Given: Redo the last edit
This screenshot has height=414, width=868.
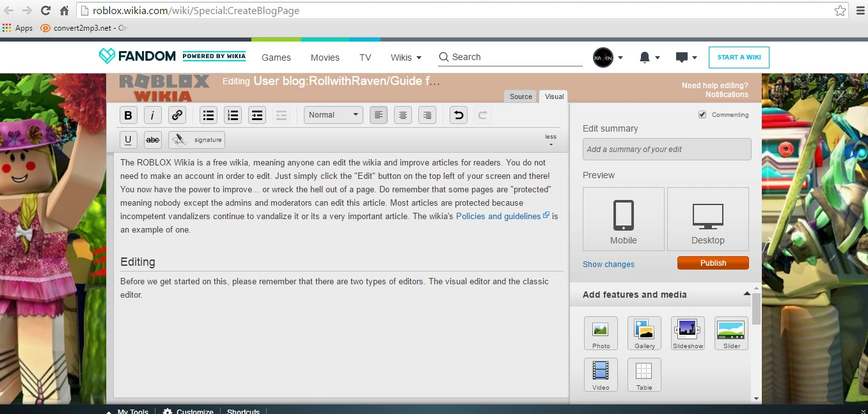Looking at the screenshot, I should point(482,115).
